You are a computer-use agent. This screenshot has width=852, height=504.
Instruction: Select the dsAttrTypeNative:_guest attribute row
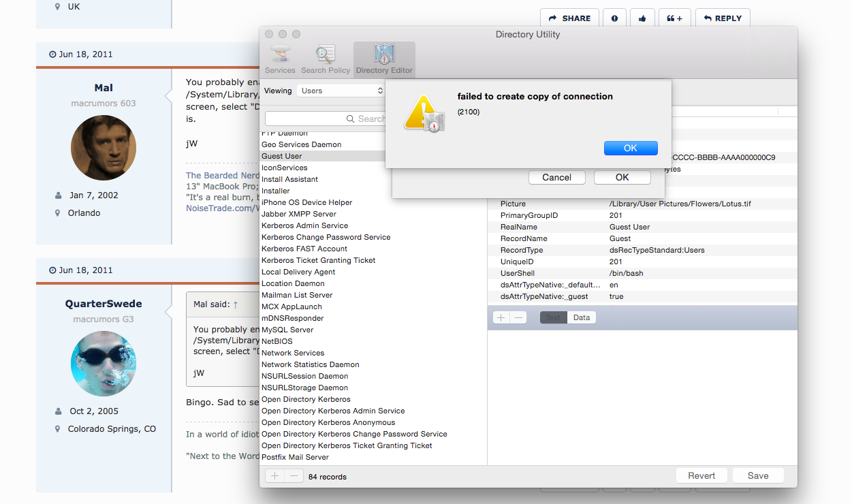[643, 296]
